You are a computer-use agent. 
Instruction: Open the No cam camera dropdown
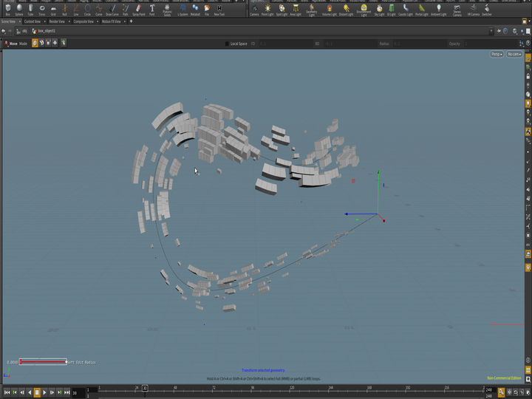point(514,54)
